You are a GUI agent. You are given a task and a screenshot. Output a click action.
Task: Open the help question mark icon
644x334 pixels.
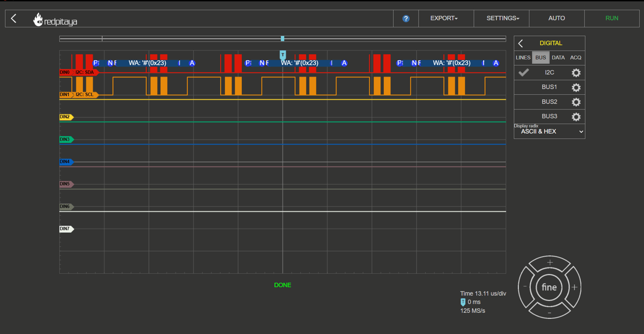click(406, 19)
